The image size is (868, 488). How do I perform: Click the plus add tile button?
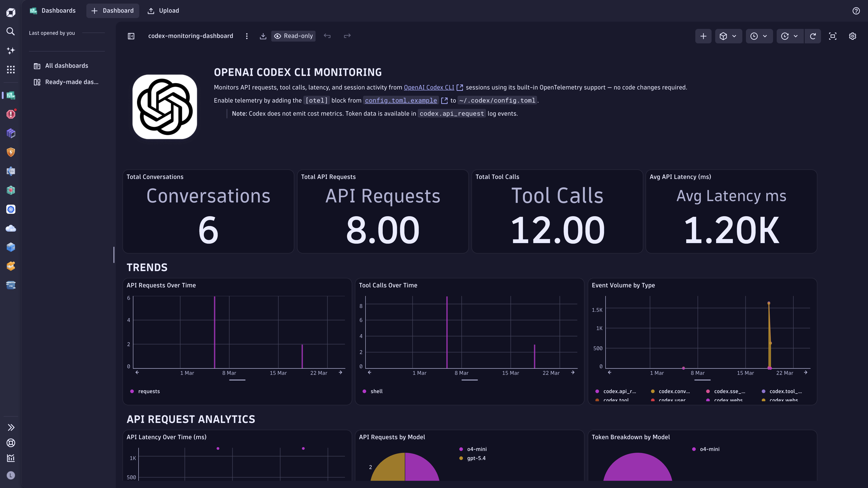[x=703, y=36]
